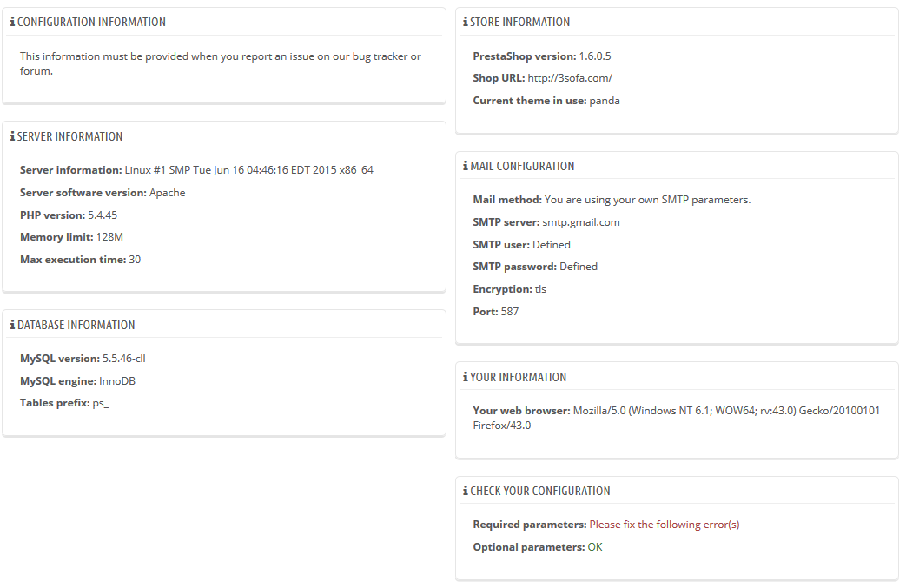Click the info icon beside Mail Configuration
Image resolution: width=906 pixels, height=588 pixels.
click(x=466, y=166)
